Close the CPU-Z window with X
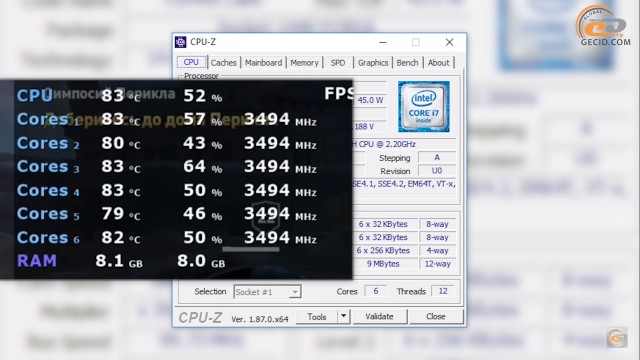This screenshot has height=360, width=640. tap(449, 42)
